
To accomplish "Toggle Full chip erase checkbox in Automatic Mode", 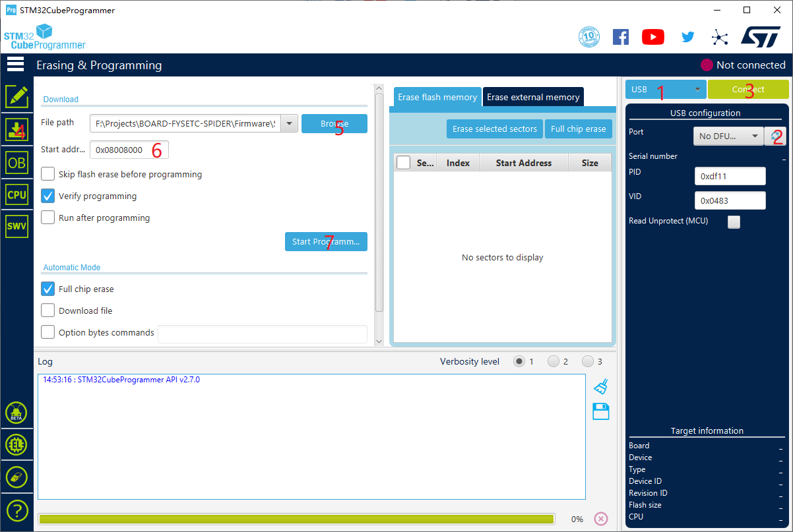I will tap(48, 289).
